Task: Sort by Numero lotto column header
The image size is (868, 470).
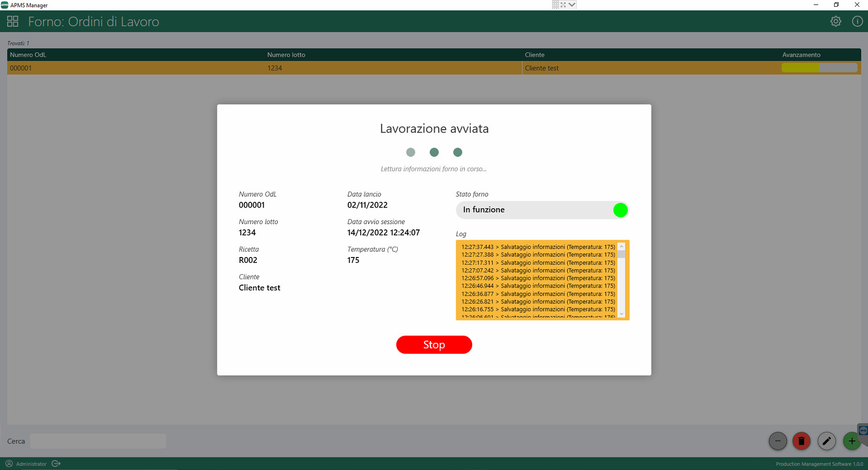Action: click(286, 55)
